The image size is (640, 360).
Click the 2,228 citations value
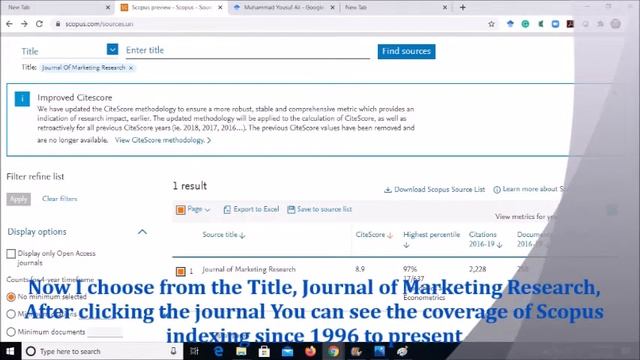tap(477, 269)
